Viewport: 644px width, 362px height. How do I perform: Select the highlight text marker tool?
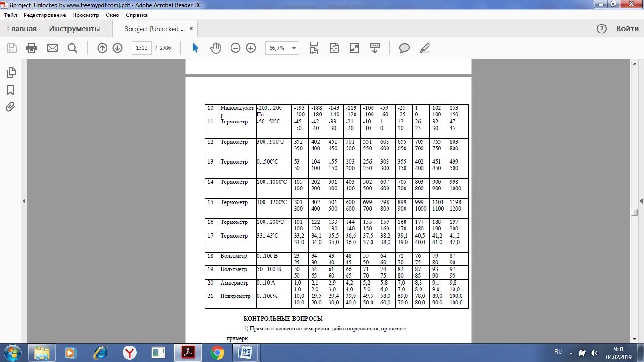[x=425, y=48]
